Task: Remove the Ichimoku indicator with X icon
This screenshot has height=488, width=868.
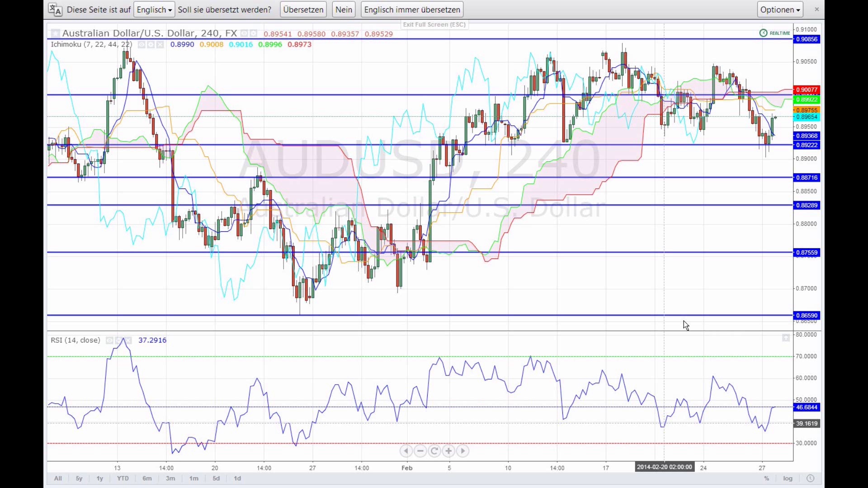Action: [x=160, y=44]
